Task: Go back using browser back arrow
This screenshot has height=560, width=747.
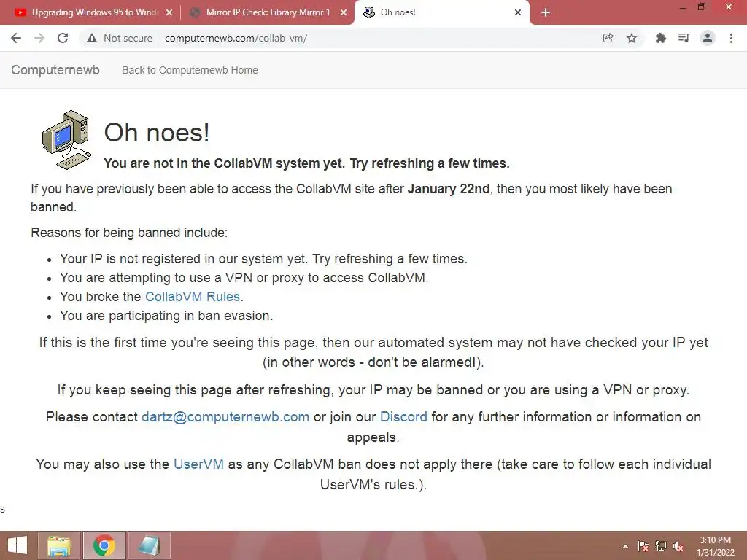Action: (16, 38)
